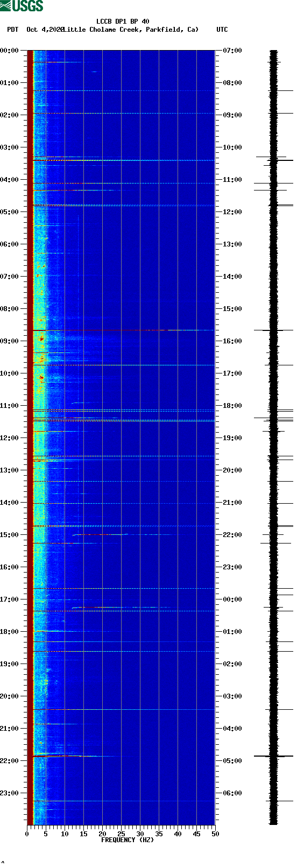Click 21:00 on the PDT time axis
This screenshot has width=297, height=868.
pos(10,729)
